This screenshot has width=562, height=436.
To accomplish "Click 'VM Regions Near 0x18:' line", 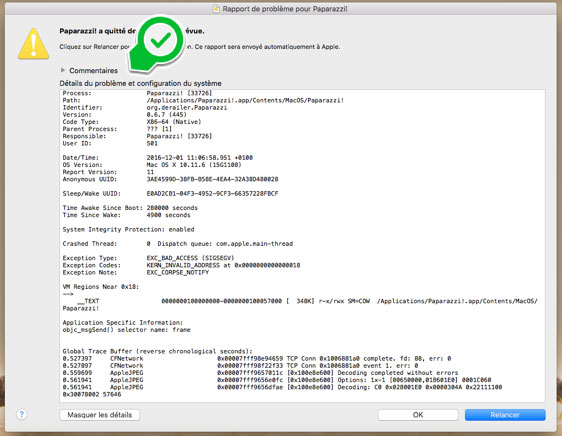I will point(101,287).
